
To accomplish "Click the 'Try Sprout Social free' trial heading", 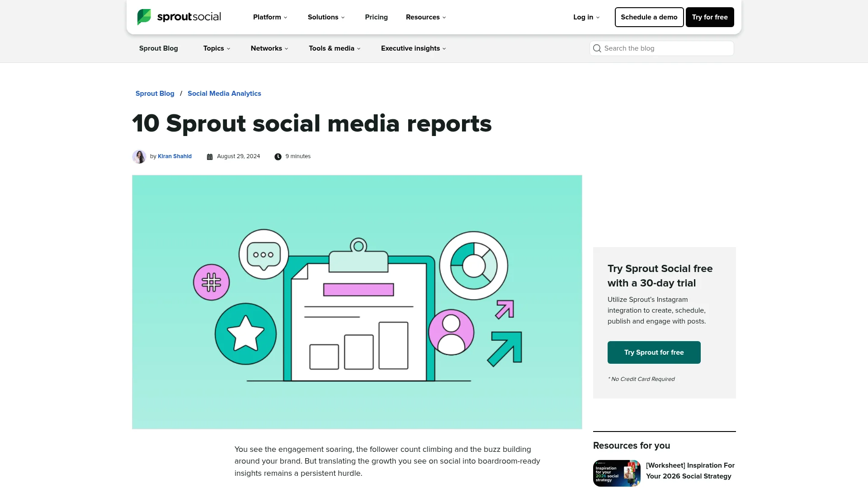I will [660, 276].
